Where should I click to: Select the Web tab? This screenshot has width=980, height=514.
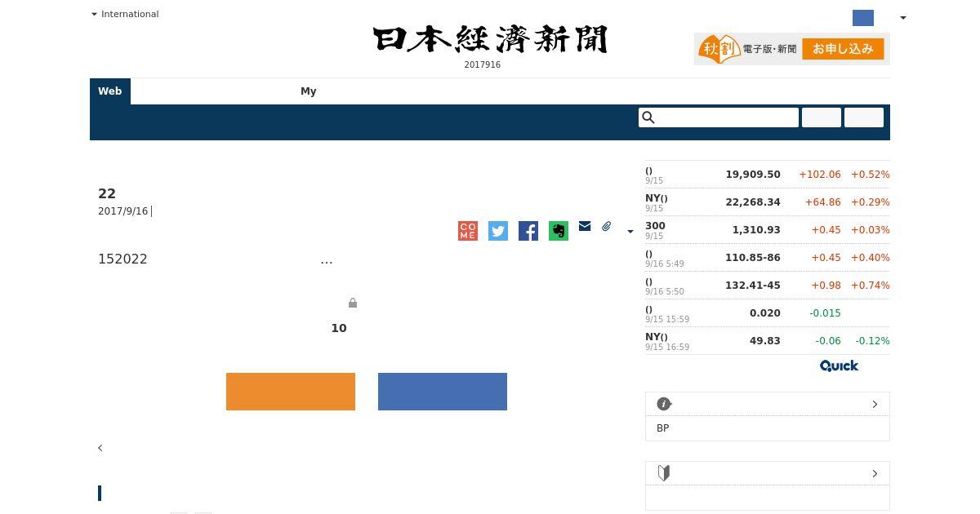pyautogui.click(x=110, y=91)
